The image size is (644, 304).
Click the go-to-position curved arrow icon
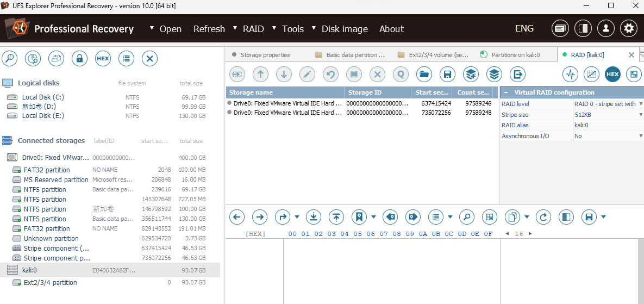pyautogui.click(x=283, y=217)
